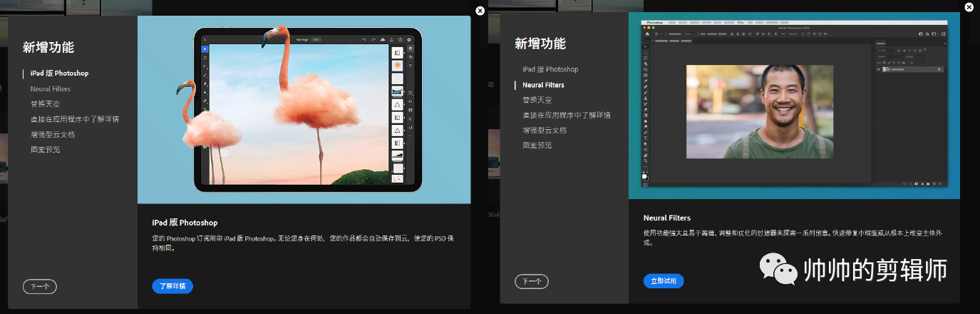Screen dimensions: 980x314
Task: Open '替换天空' in the flamingo dialog's list
Action: click(45, 104)
